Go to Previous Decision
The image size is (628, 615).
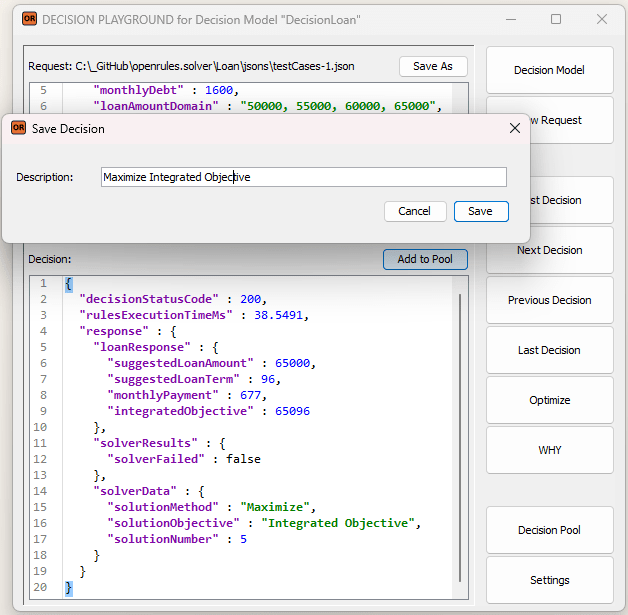pos(549,300)
